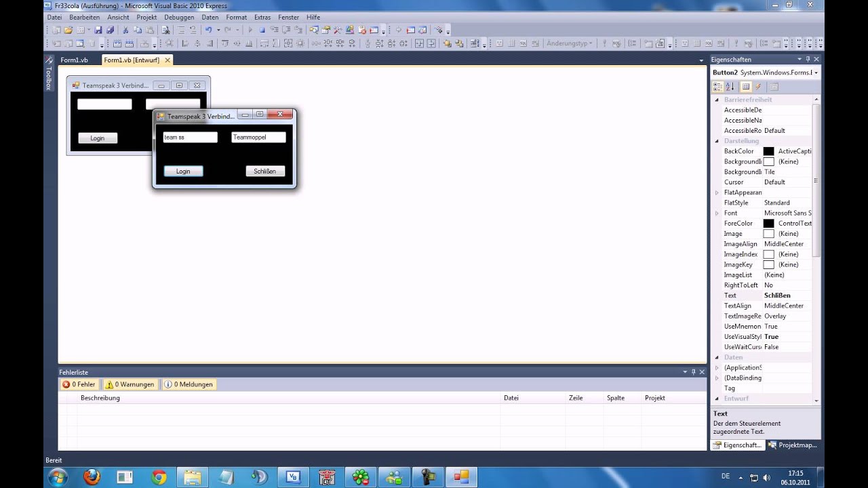Show events via the lightning bolt icon

pyautogui.click(x=758, y=87)
